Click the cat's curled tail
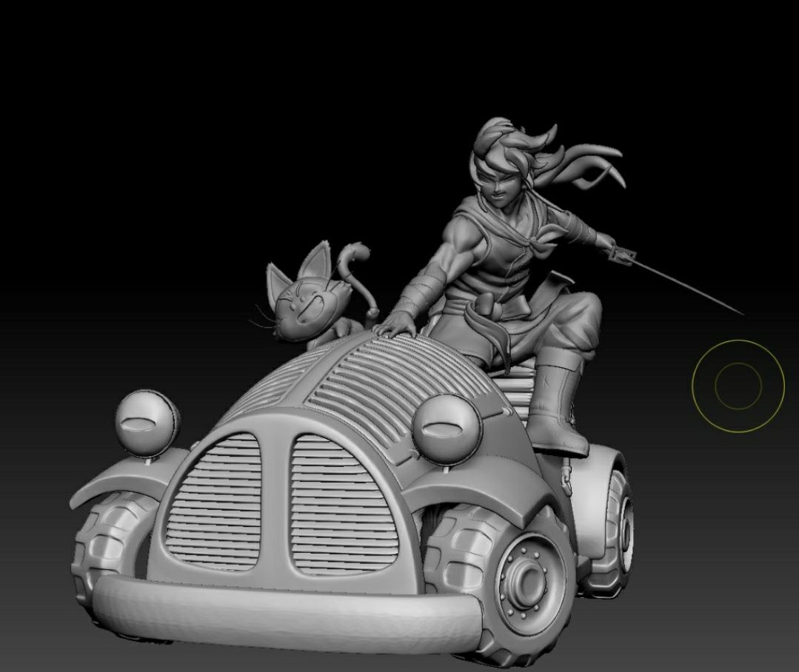The height and width of the screenshot is (672, 799). pyautogui.click(x=359, y=280)
